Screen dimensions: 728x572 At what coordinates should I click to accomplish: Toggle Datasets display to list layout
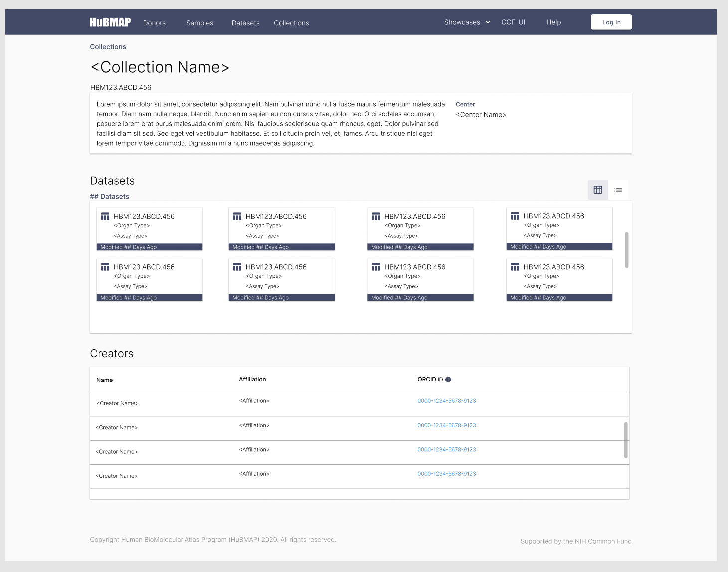click(618, 190)
